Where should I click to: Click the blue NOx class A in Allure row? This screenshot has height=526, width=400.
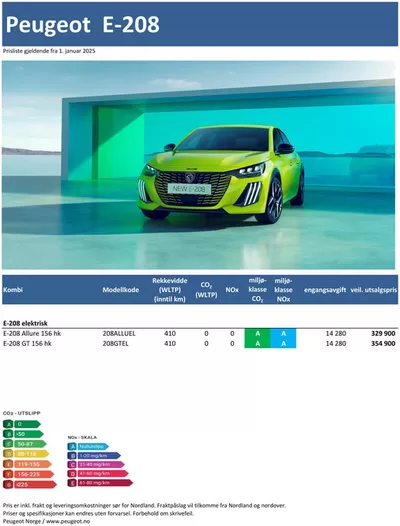283,333
